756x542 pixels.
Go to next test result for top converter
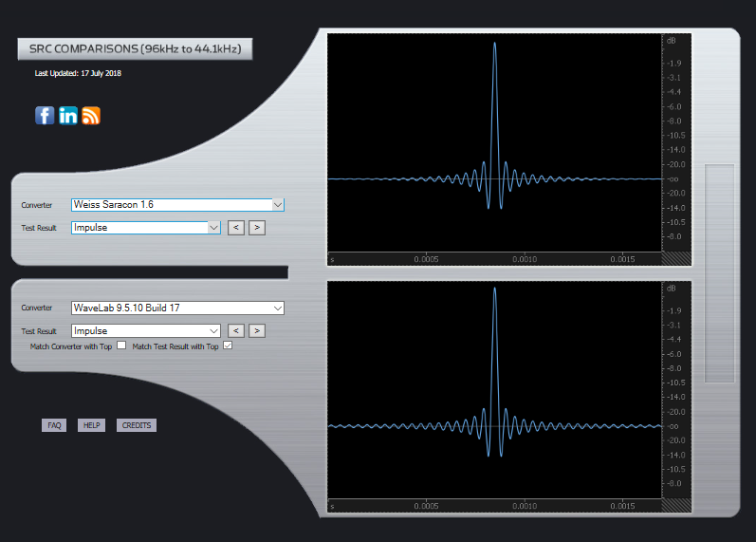(x=257, y=227)
